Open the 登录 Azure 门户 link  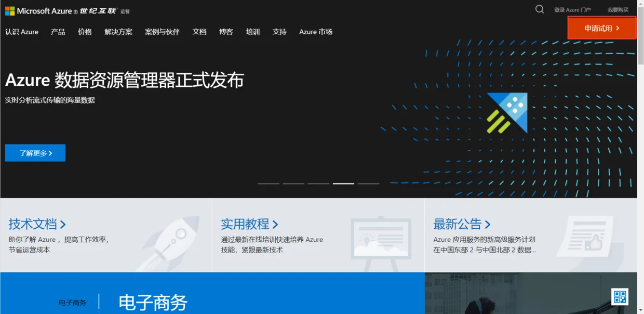click(x=572, y=10)
